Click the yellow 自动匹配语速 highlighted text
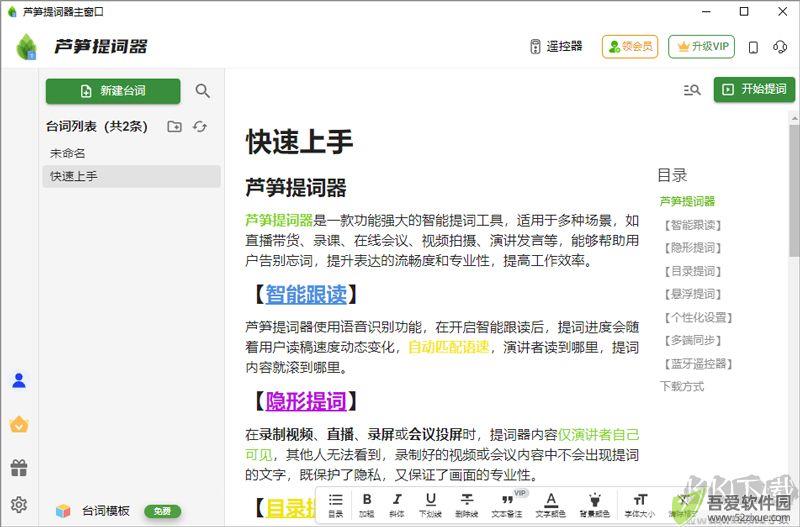Image resolution: width=800 pixels, height=527 pixels. (449, 347)
